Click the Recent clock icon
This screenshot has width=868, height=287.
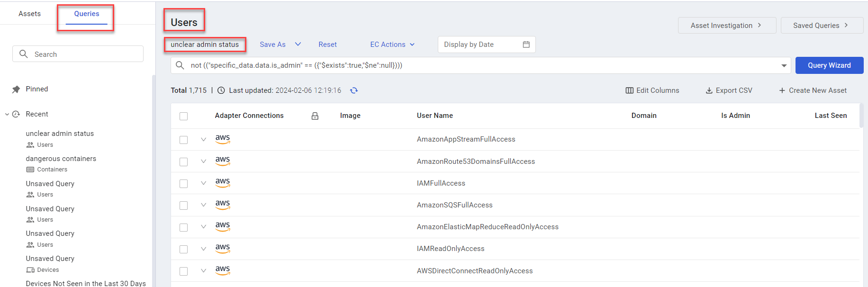tap(16, 114)
